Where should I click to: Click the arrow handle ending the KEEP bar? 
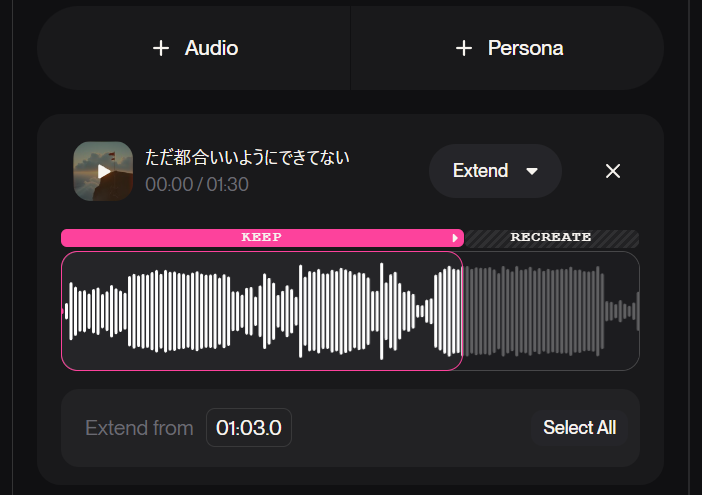pyautogui.click(x=456, y=238)
